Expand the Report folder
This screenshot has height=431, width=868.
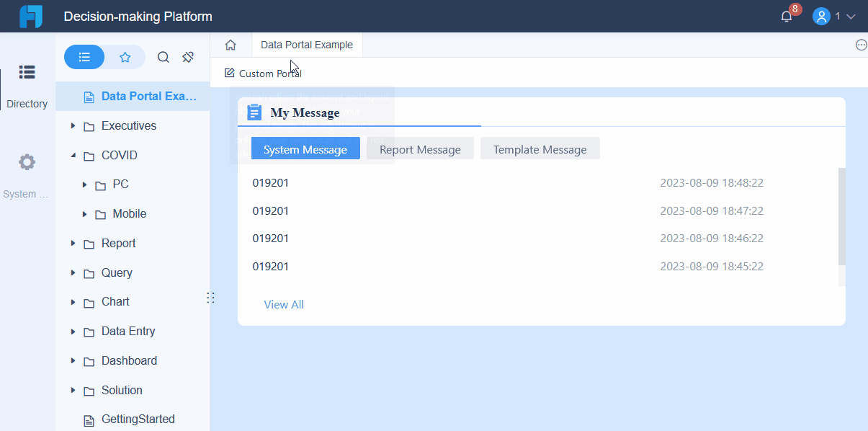coord(73,243)
